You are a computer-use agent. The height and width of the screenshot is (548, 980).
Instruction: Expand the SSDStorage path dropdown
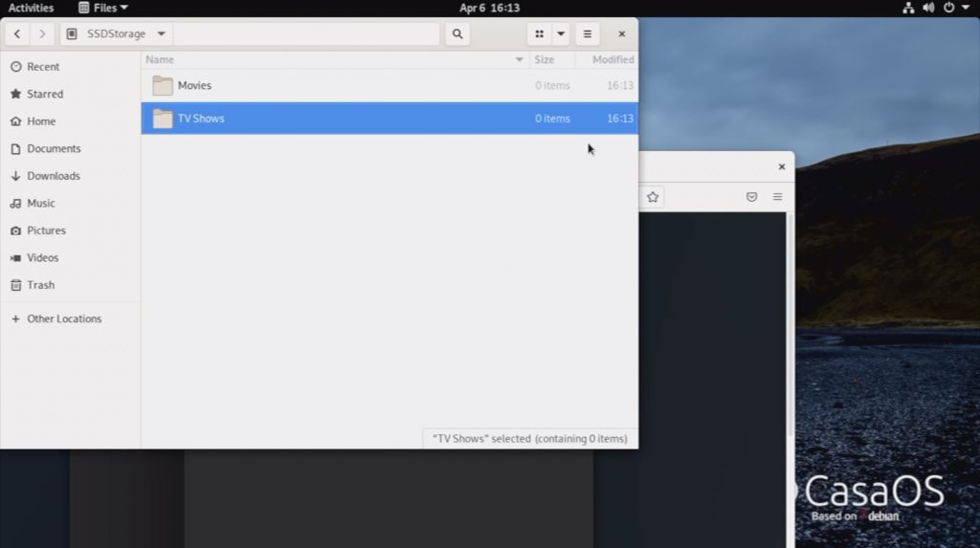(161, 34)
